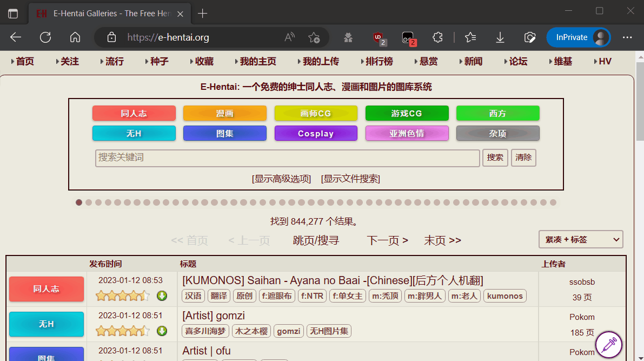This screenshot has width=644, height=361.
Task: Open the KUMONOS Saihan gallery title
Action: point(333,280)
